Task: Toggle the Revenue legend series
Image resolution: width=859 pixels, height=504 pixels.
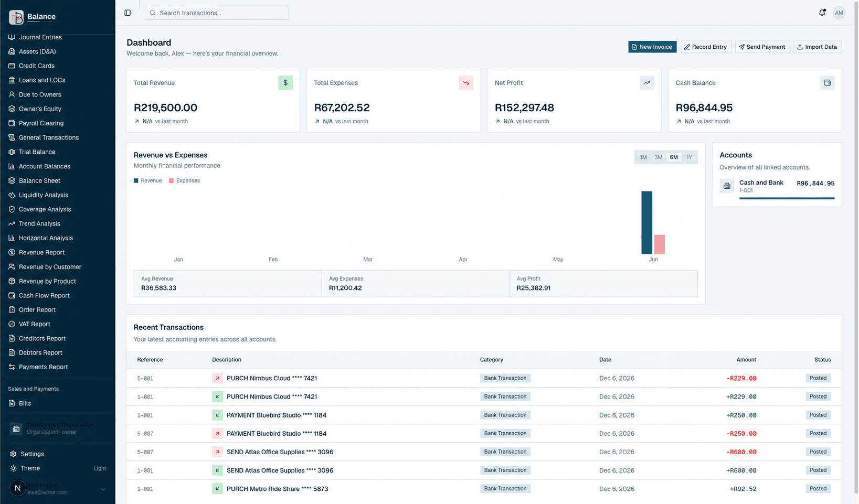Action: point(147,180)
